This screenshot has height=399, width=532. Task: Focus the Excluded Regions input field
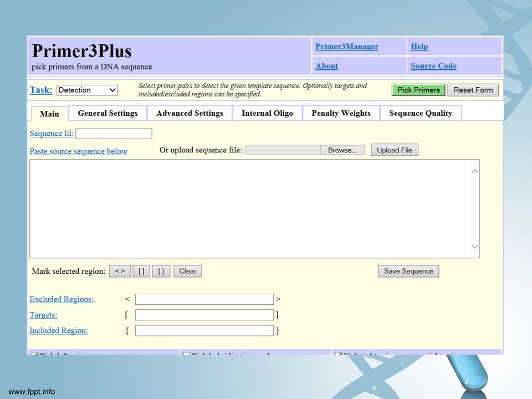point(204,299)
